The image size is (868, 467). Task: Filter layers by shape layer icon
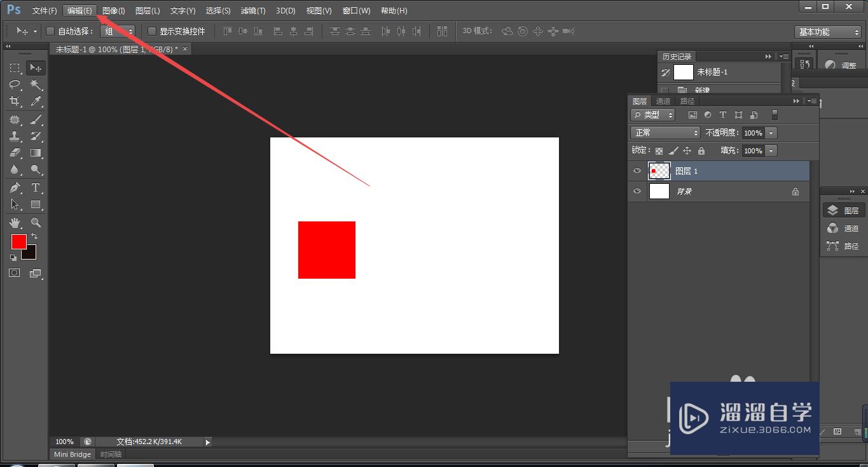point(738,115)
